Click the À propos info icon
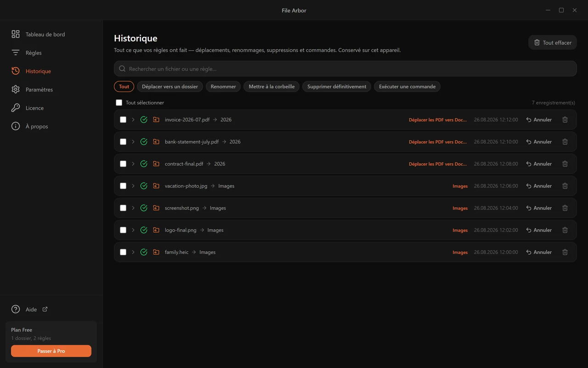The width and height of the screenshot is (588, 368). point(16,126)
